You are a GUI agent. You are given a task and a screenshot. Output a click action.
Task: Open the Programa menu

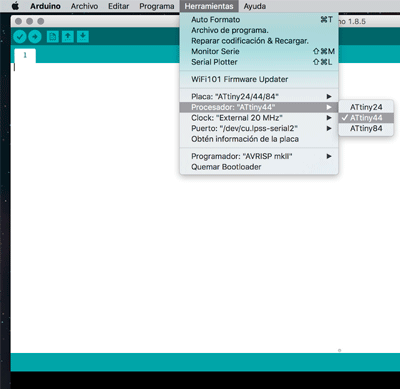[x=157, y=6]
